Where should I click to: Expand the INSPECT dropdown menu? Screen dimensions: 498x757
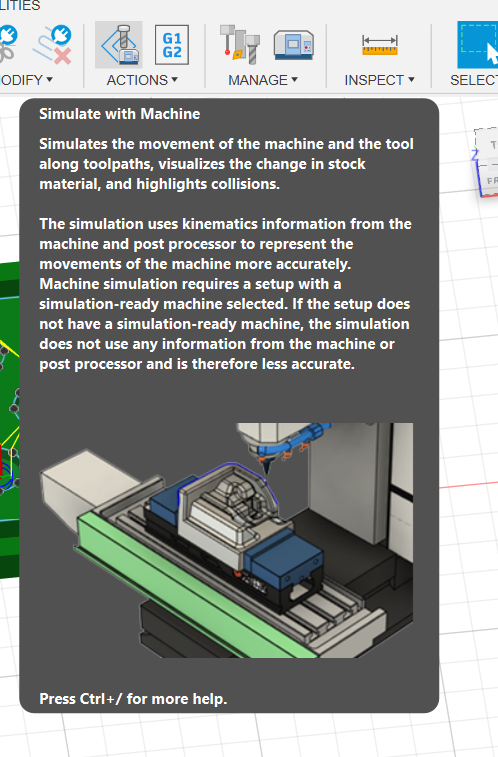pyautogui.click(x=379, y=80)
